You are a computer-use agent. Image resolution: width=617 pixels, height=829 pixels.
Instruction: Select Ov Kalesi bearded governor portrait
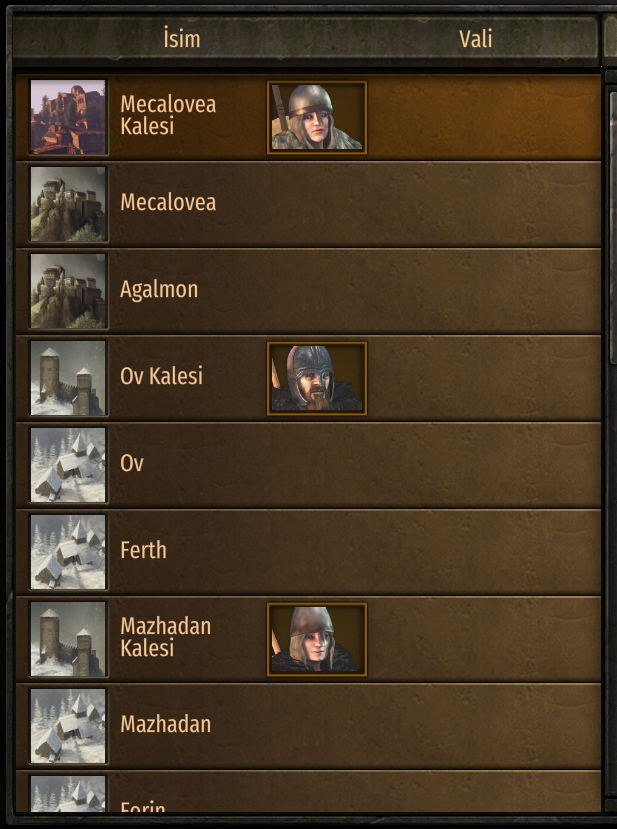click(317, 378)
